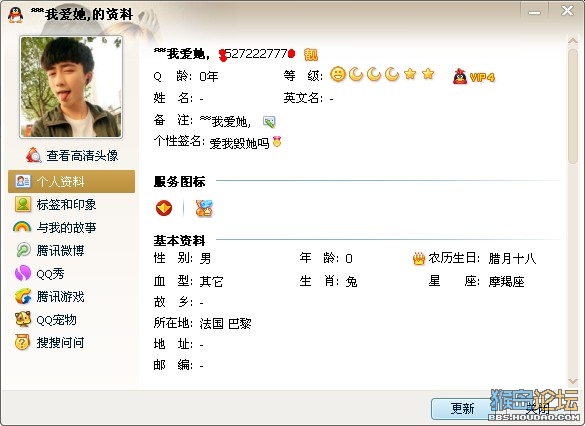Click the medal icon after the signature
The image size is (585, 426).
coord(277,141)
